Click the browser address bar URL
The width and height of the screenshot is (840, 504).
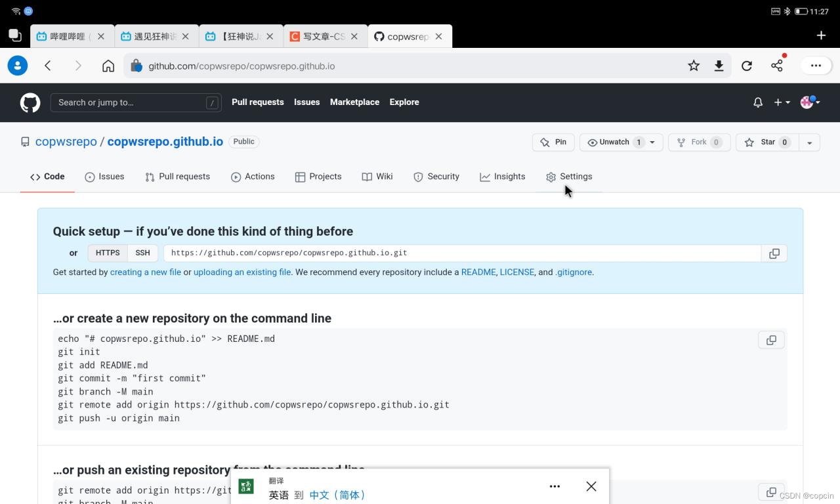tap(241, 66)
